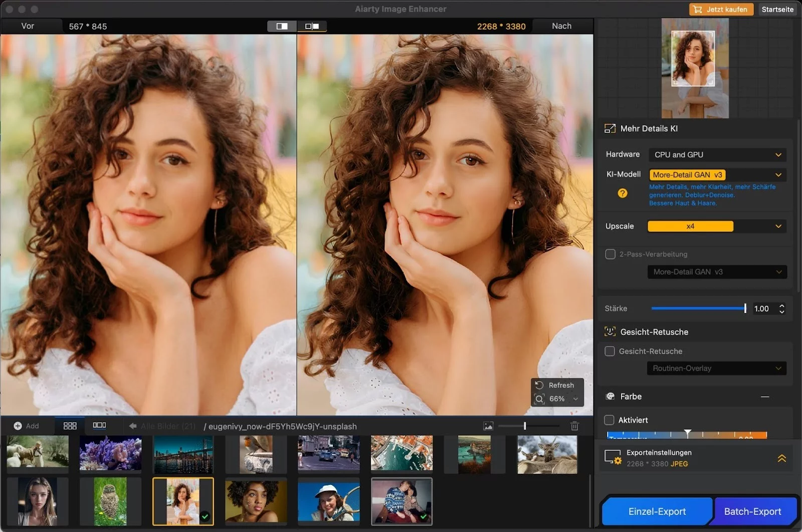802x532 pixels.
Task: Switch to grid thumbnail view icon
Action: pyautogui.click(x=70, y=426)
